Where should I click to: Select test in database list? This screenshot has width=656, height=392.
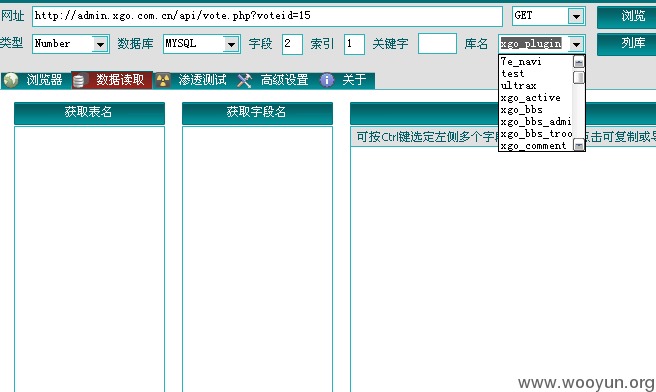click(536, 74)
